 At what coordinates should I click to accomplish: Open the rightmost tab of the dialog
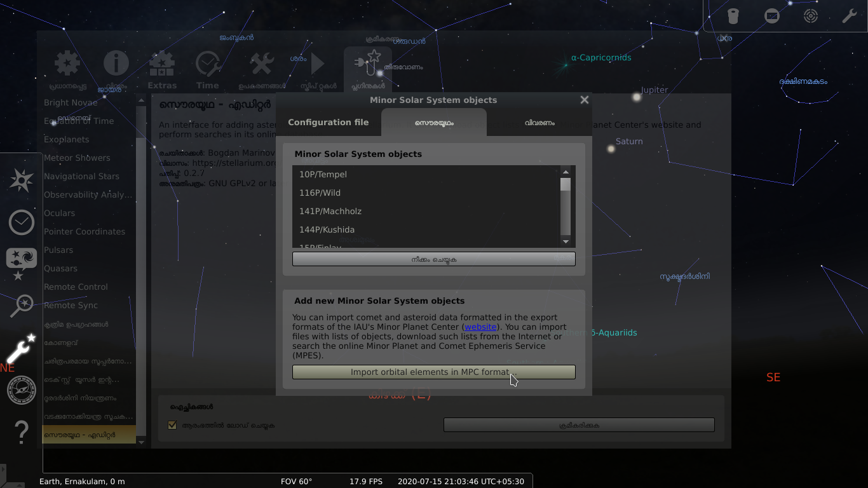point(539,122)
